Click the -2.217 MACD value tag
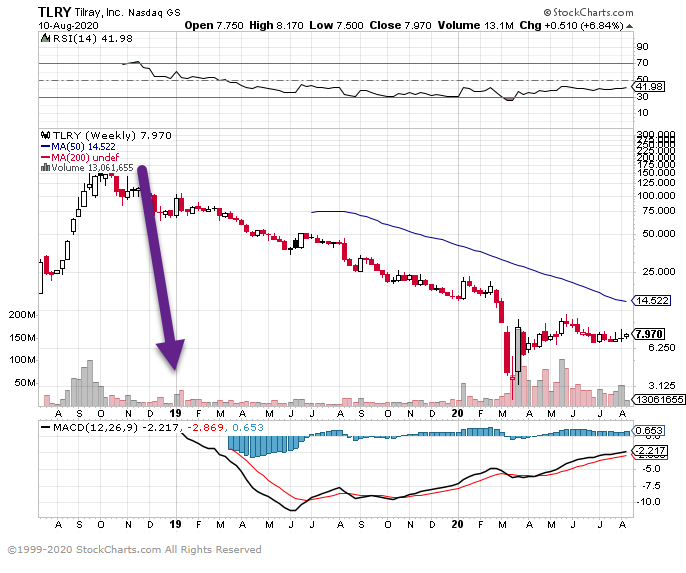686x573 pixels. [650, 451]
